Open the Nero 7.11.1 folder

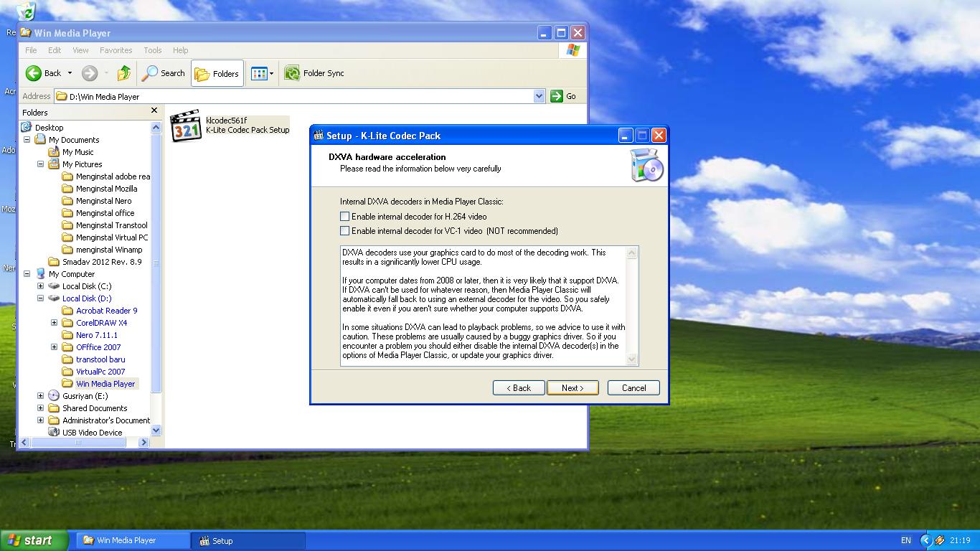97,335
